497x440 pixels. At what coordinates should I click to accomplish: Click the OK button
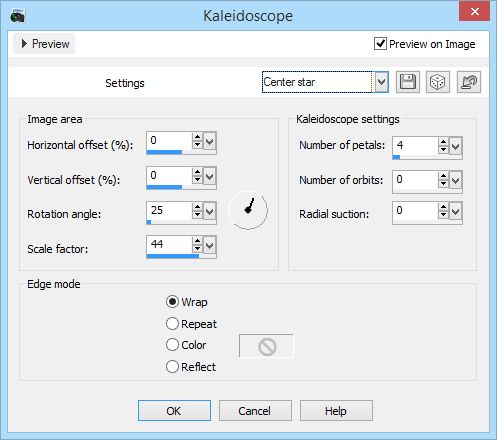174,411
